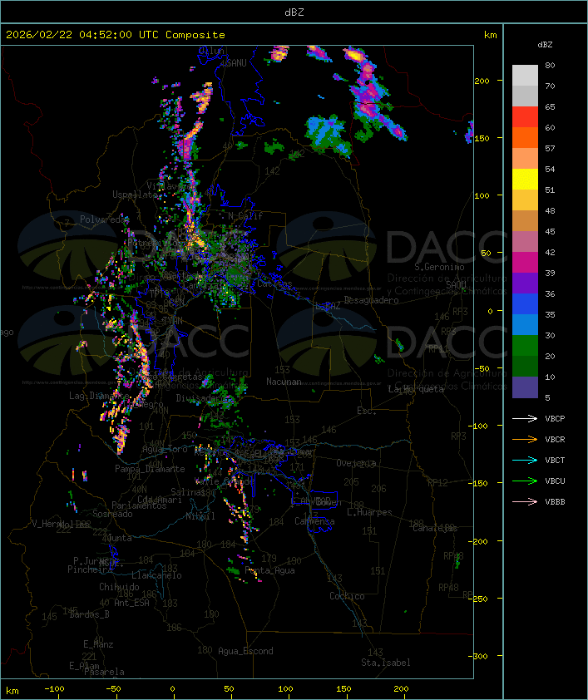Click the Agua_Escond map label
This screenshot has width=588, height=700.
245,651
